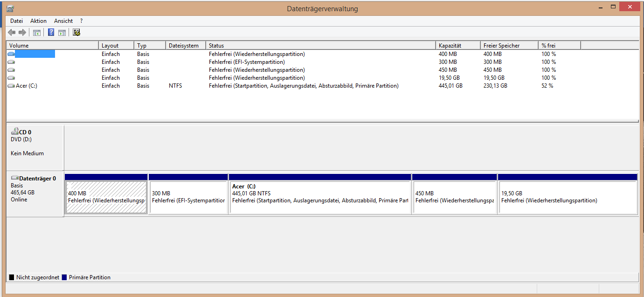Screen dimensions: 644x297
Task: Go forward with the right arrow toolbar icon
Action: point(22,32)
